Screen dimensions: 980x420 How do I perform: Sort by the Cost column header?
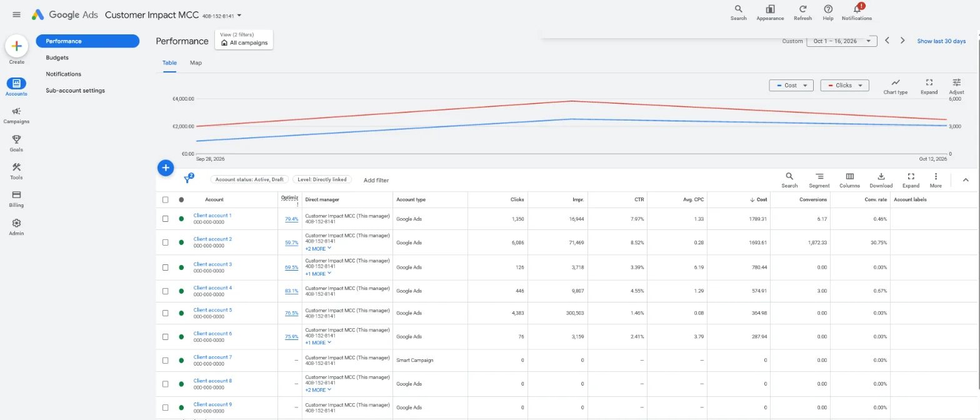point(758,200)
